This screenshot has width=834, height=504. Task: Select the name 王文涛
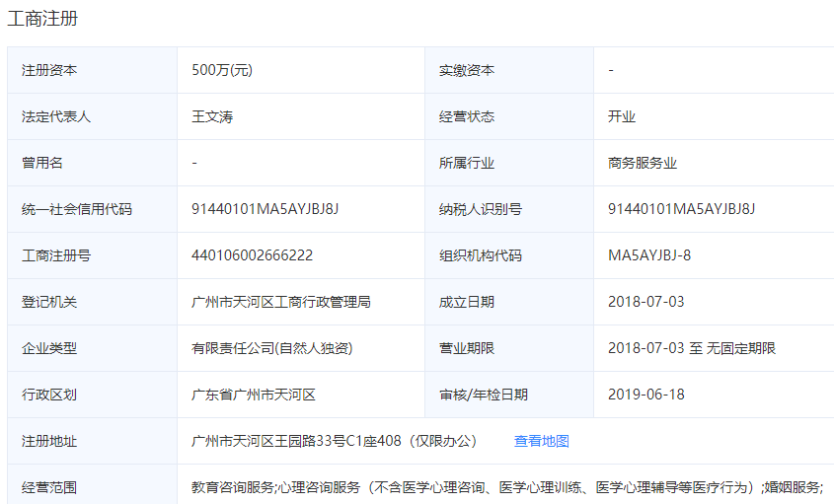[212, 116]
